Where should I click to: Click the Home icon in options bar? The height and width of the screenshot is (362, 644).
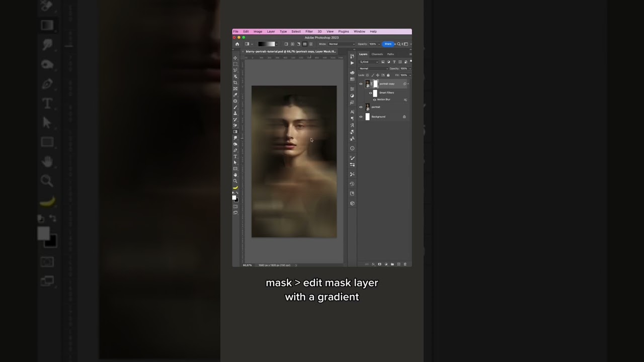point(237,44)
